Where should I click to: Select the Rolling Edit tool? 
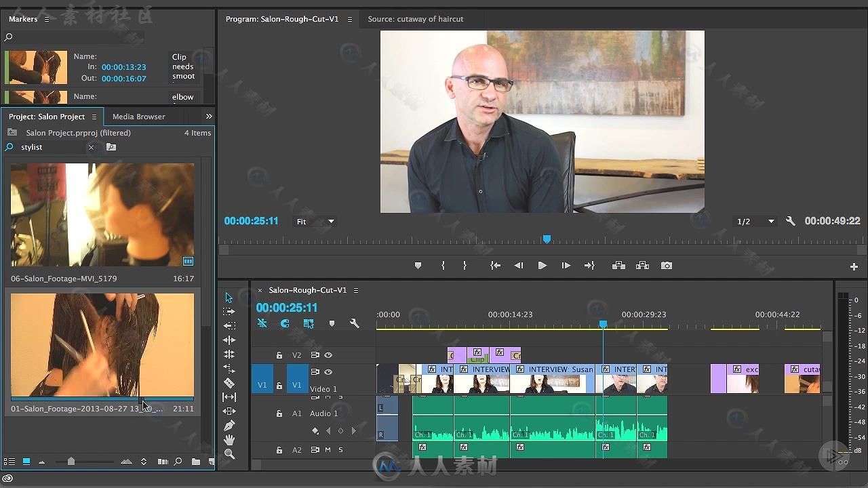229,354
